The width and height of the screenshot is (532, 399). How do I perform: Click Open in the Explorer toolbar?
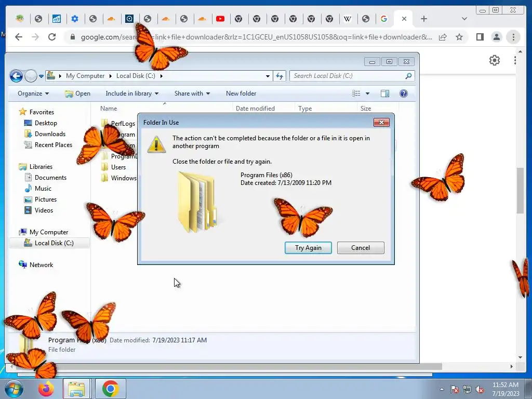click(x=78, y=94)
